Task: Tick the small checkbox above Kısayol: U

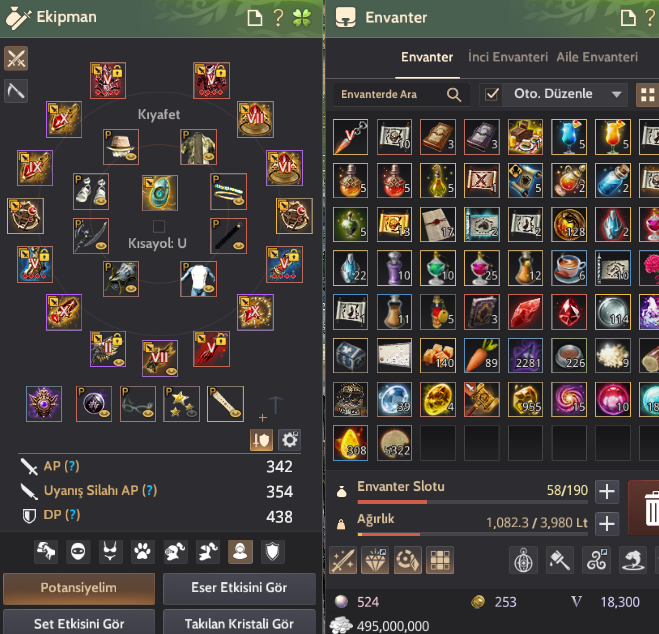Action: [x=159, y=226]
